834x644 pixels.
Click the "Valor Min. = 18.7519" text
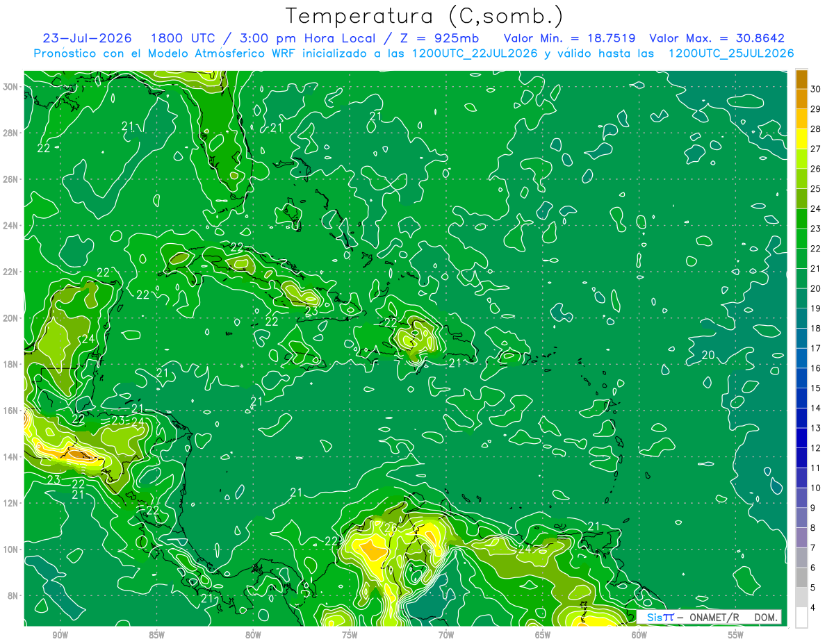pos(569,38)
